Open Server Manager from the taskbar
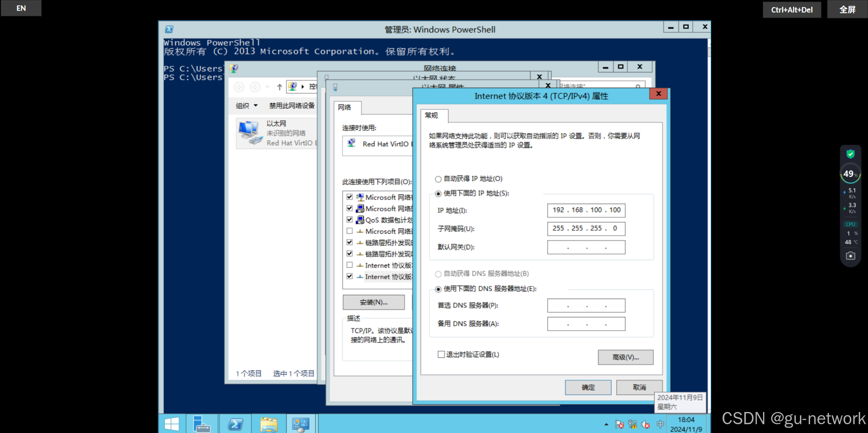 click(x=202, y=424)
